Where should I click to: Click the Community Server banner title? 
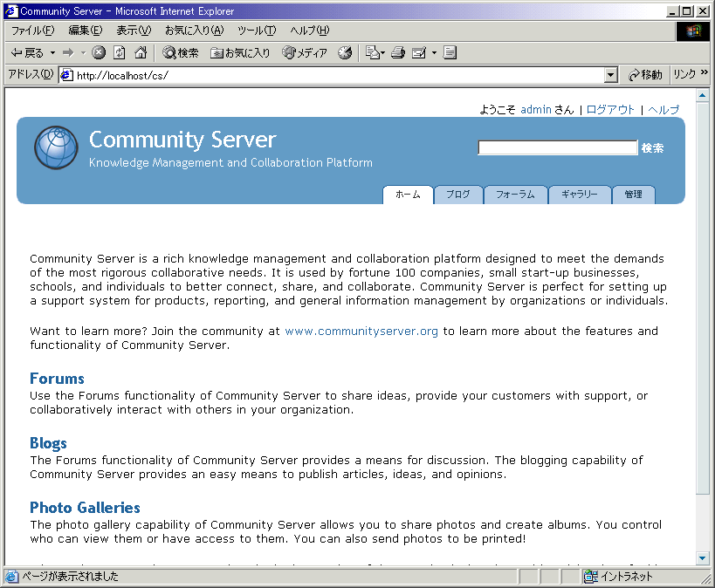click(182, 140)
